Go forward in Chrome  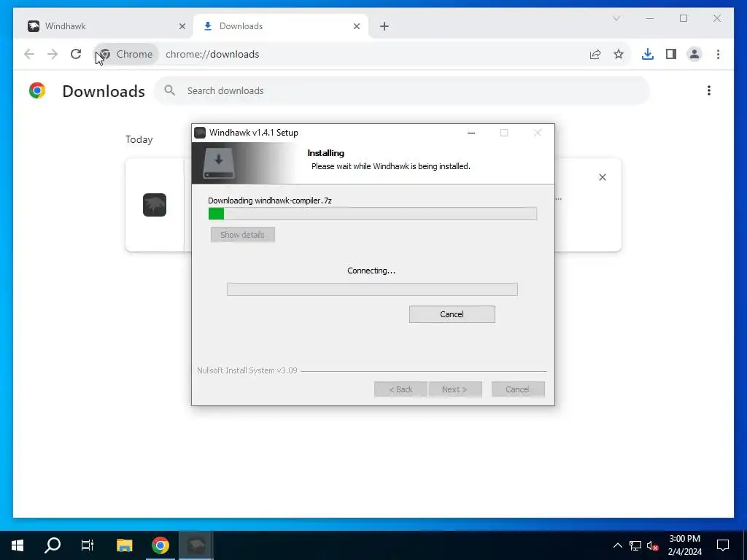tap(53, 54)
